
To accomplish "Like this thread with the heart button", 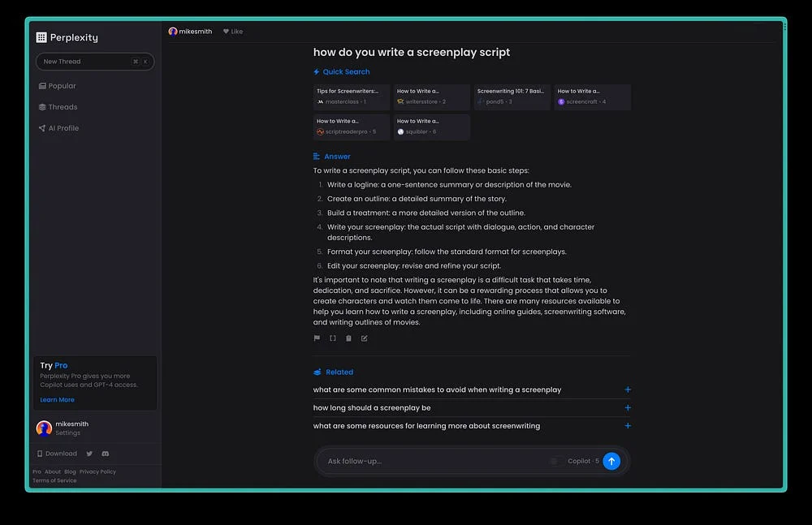I will coord(233,32).
